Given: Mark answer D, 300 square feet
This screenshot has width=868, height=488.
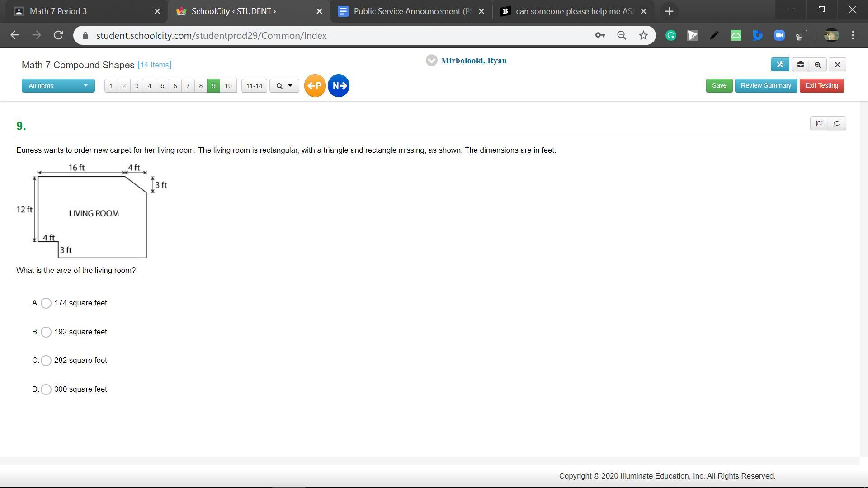Looking at the screenshot, I should 46,389.
